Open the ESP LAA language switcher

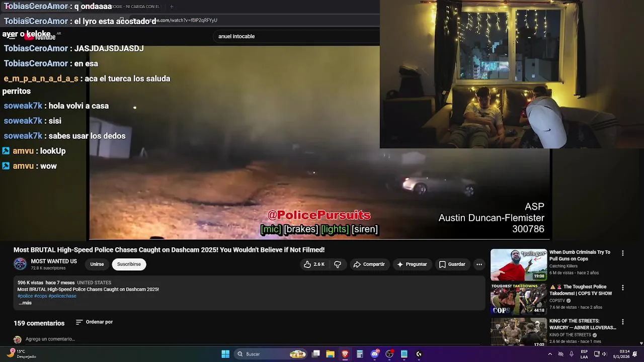tap(584, 354)
